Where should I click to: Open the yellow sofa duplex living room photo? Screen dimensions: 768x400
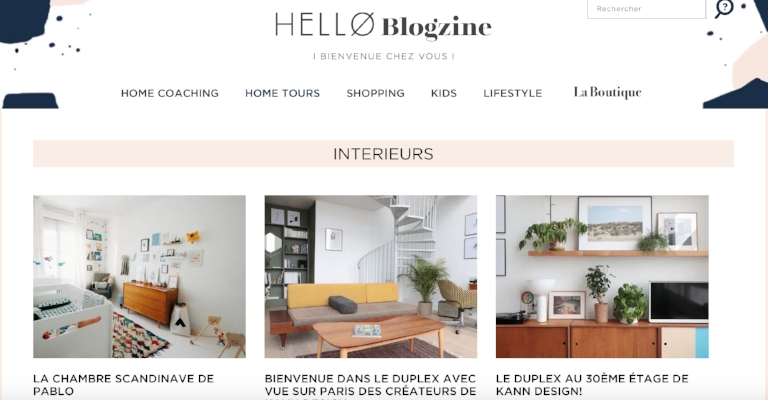pyautogui.click(x=371, y=277)
